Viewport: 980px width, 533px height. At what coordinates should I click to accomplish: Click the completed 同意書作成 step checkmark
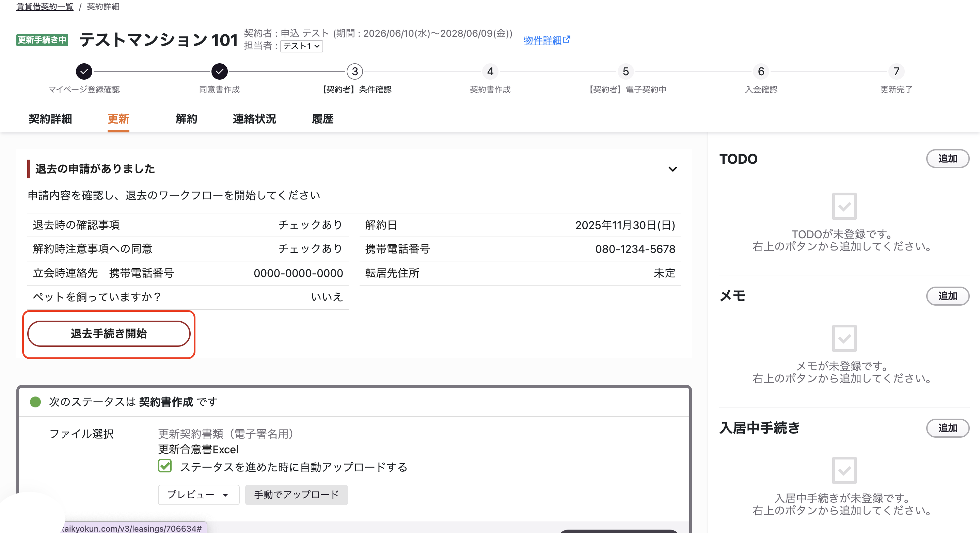point(220,71)
